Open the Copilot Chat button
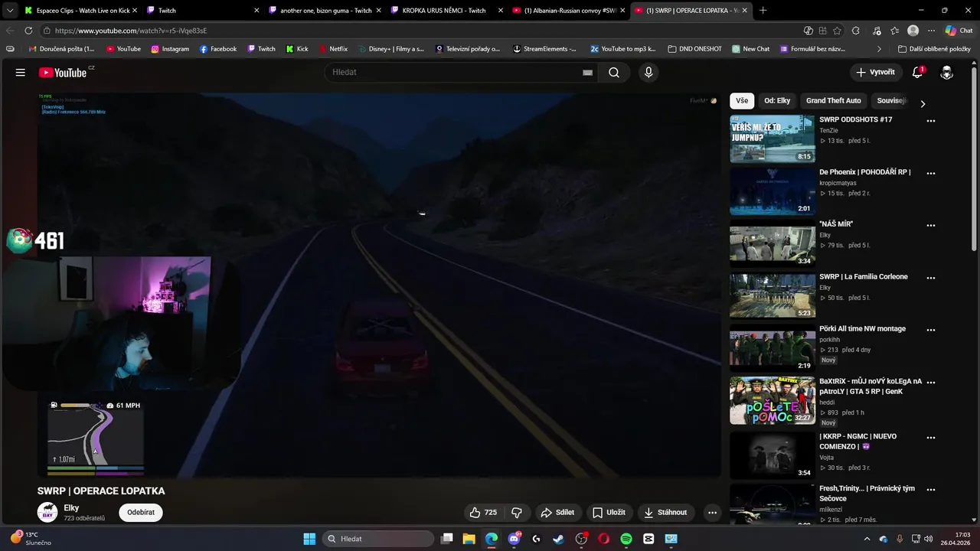The image size is (980, 551). [x=959, y=31]
